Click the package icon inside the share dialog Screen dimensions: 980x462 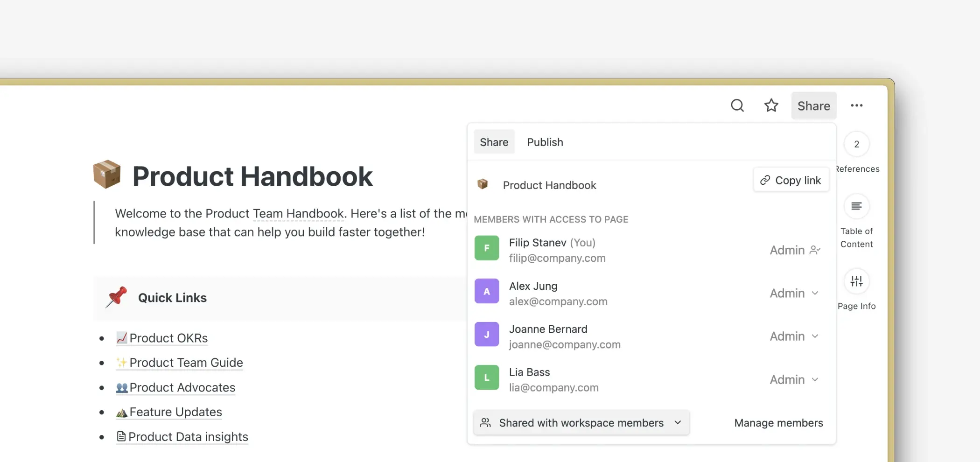[483, 184]
